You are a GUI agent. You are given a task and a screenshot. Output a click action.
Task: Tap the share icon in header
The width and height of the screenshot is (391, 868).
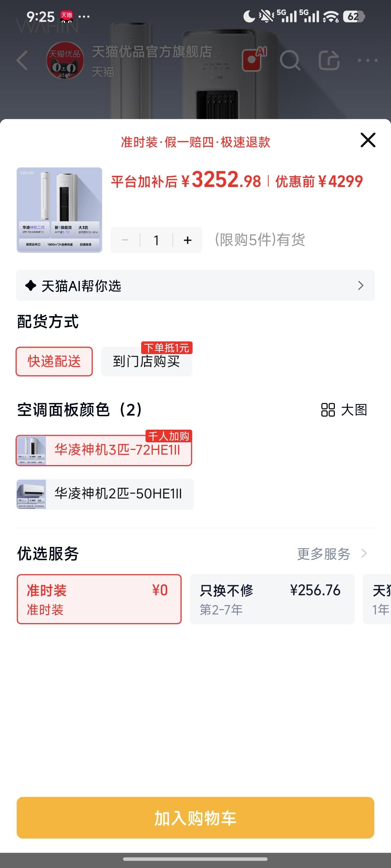(x=329, y=60)
